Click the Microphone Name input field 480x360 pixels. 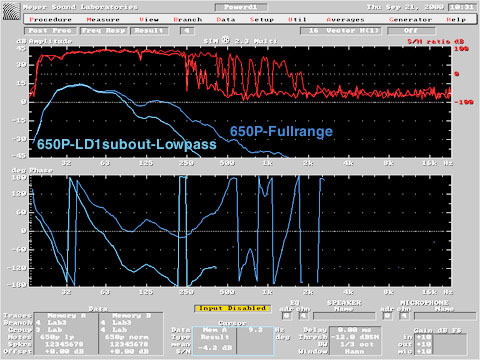click(x=445, y=316)
